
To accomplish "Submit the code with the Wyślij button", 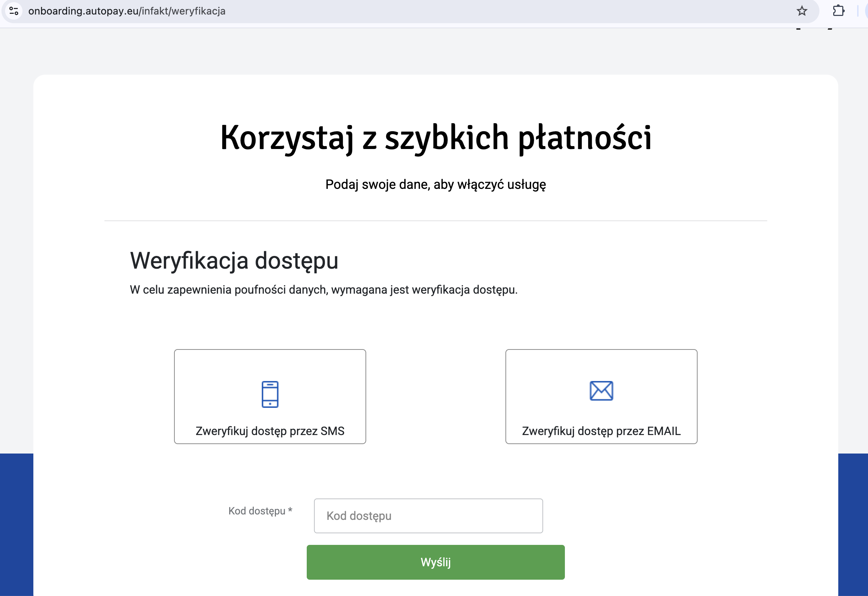I will 435,562.
